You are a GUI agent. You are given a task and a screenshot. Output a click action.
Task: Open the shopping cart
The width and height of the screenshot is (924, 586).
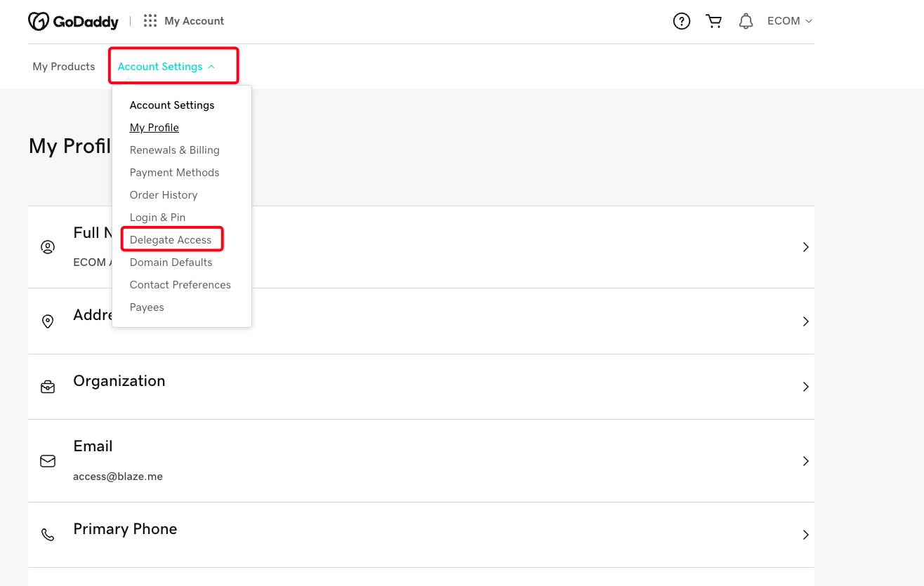tap(714, 21)
